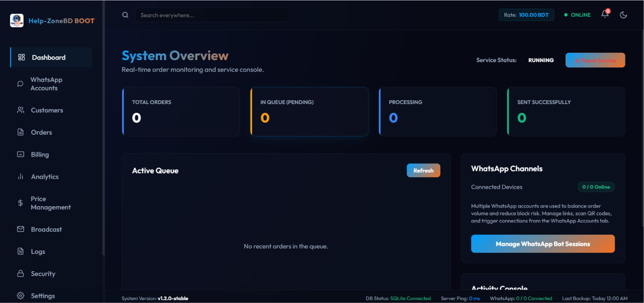Select Security in the sidebar
The image size is (644, 303).
pyautogui.click(x=51, y=274)
